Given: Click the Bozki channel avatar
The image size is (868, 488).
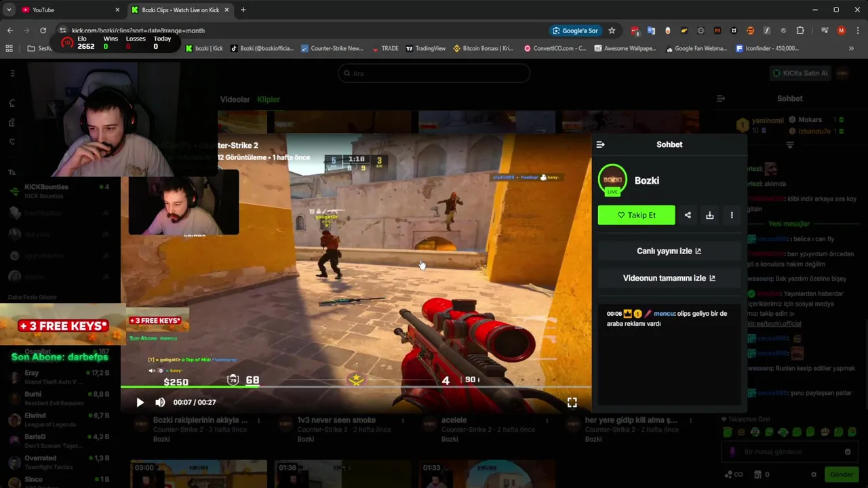Looking at the screenshot, I should [612, 180].
